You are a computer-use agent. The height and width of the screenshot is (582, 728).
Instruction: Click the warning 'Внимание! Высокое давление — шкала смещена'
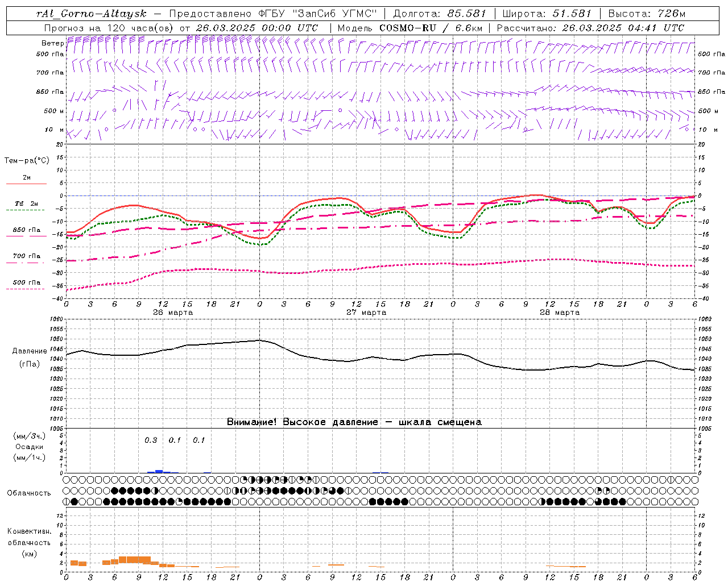coord(354,422)
